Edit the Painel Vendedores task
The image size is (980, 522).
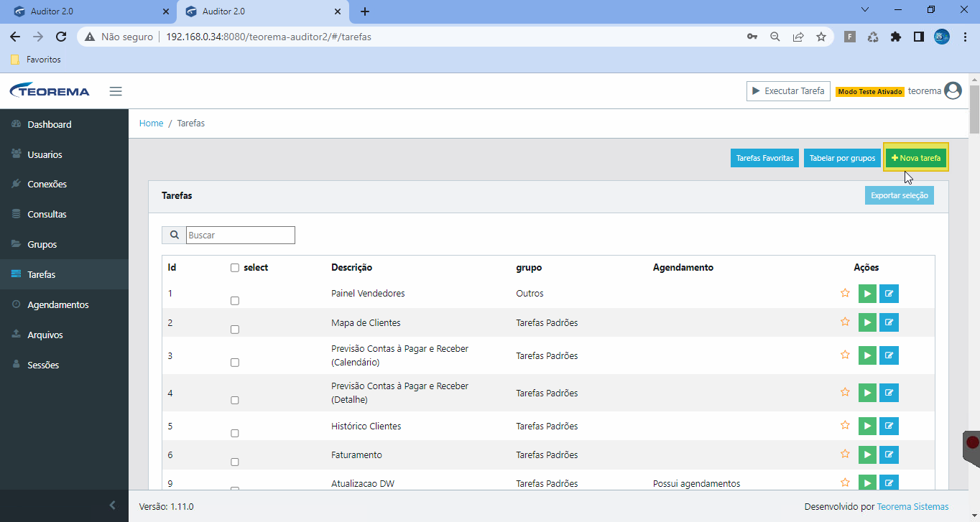[889, 294]
